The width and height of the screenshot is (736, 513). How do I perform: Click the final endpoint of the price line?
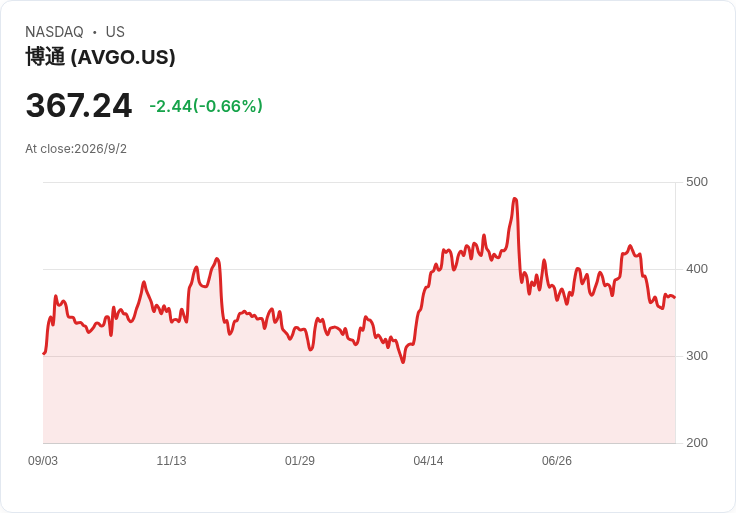(675, 297)
